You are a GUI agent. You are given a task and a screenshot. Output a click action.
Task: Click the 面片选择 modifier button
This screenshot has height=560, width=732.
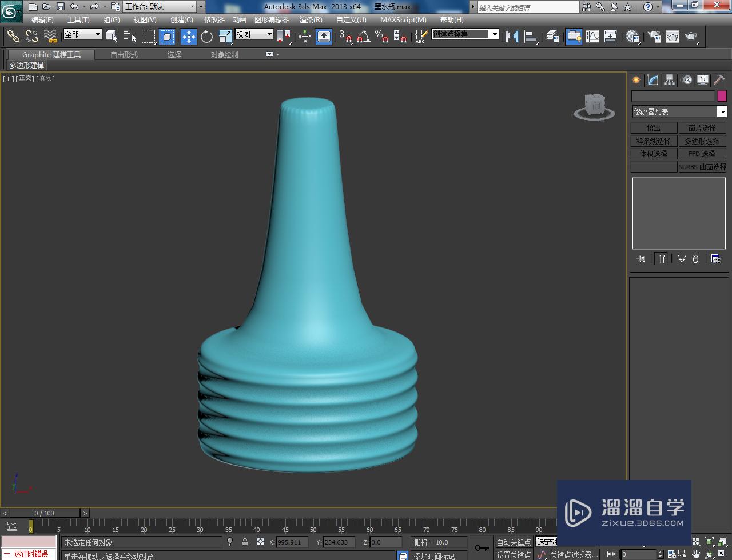coord(702,128)
